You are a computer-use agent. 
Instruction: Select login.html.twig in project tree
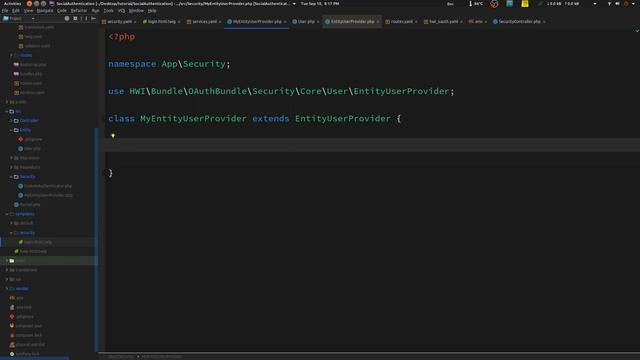pyautogui.click(x=35, y=242)
